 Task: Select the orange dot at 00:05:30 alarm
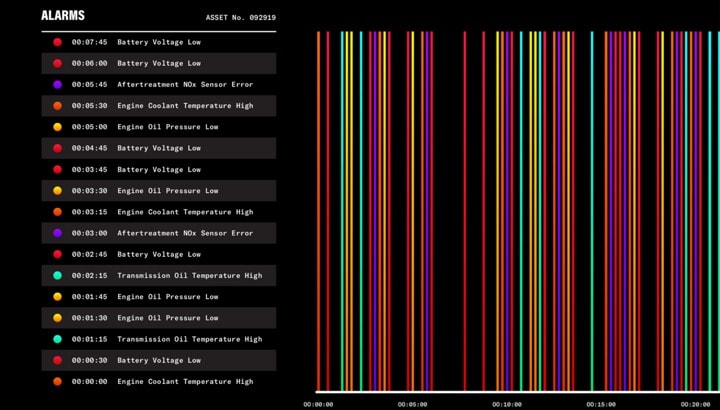point(57,106)
